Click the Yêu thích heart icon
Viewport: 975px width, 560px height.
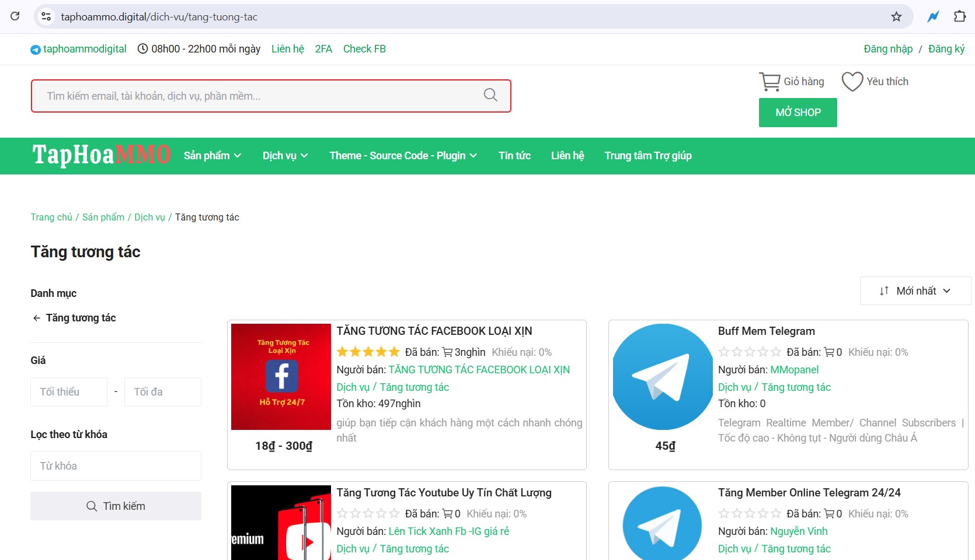tap(852, 81)
